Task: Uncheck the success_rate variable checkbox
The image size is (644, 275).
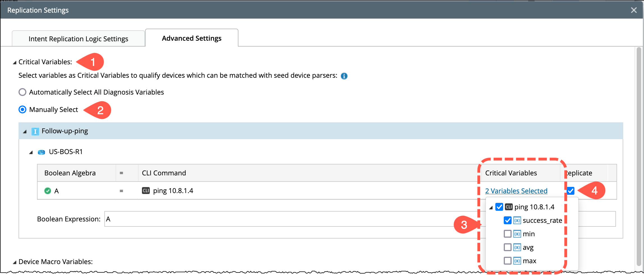Action: pos(507,221)
